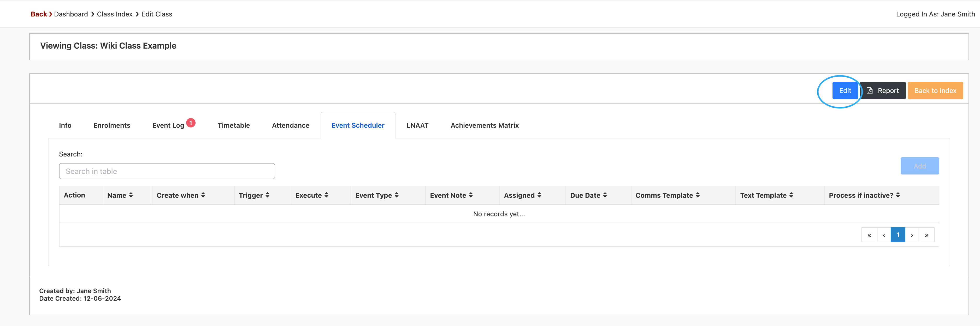The image size is (980, 326).
Task: Switch to the Timetable tab
Action: 234,125
